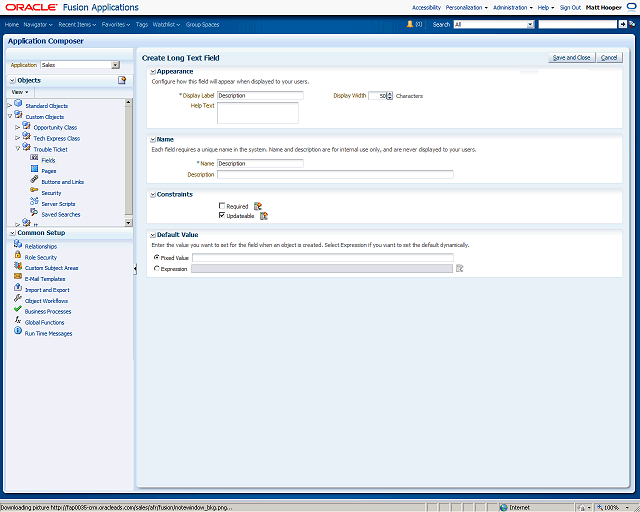Click the Security key icon
The image size is (640, 512).
[34, 190]
